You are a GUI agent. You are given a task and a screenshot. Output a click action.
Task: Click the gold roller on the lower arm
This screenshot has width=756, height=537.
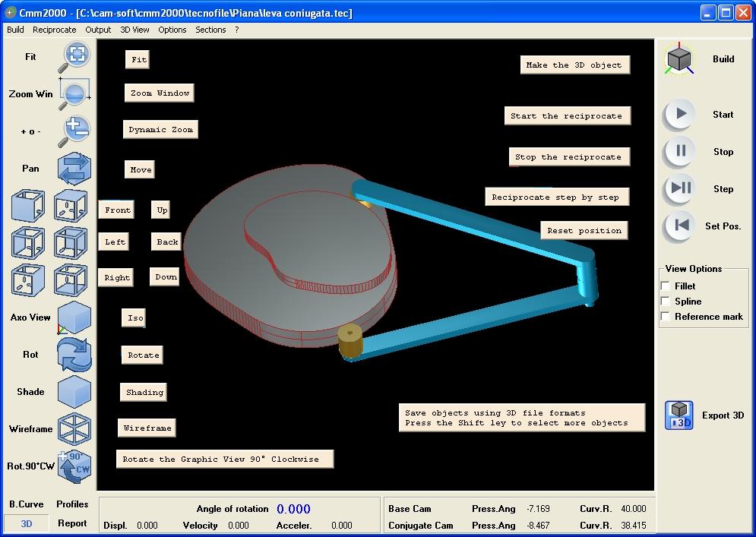[350, 341]
